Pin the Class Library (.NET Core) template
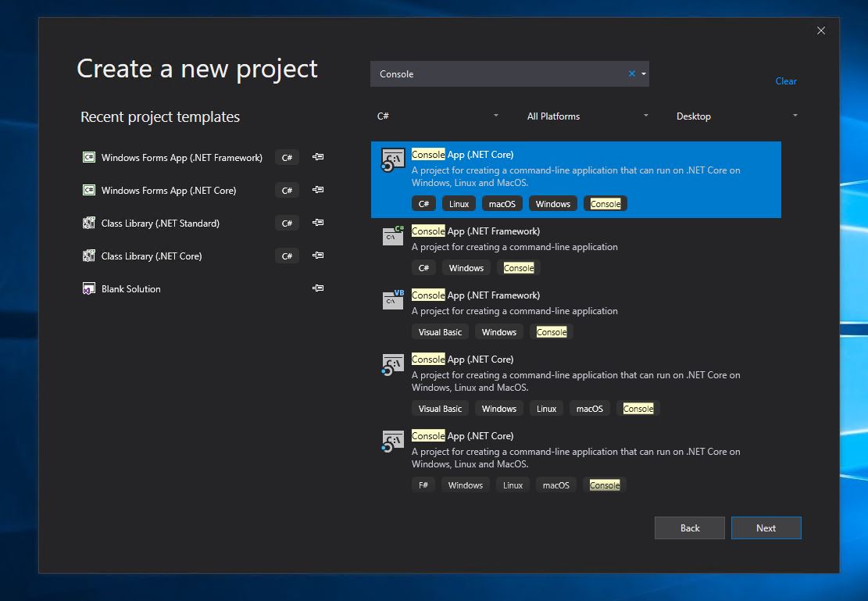 click(318, 256)
